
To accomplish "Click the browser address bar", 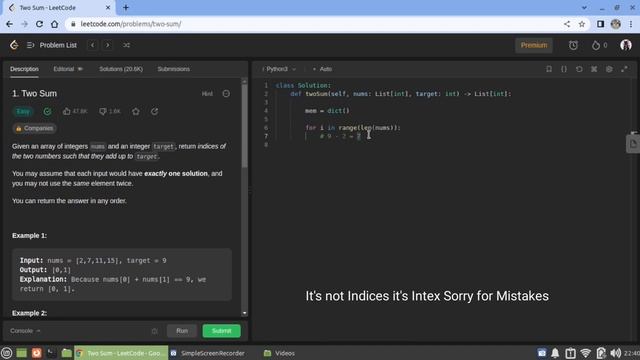I will coord(314,24).
